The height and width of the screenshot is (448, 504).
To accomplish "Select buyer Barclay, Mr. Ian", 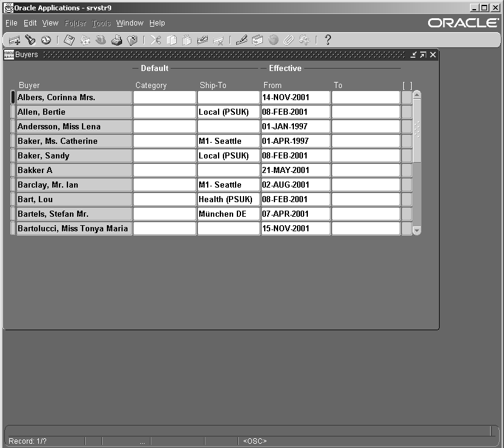I will (x=74, y=185).
